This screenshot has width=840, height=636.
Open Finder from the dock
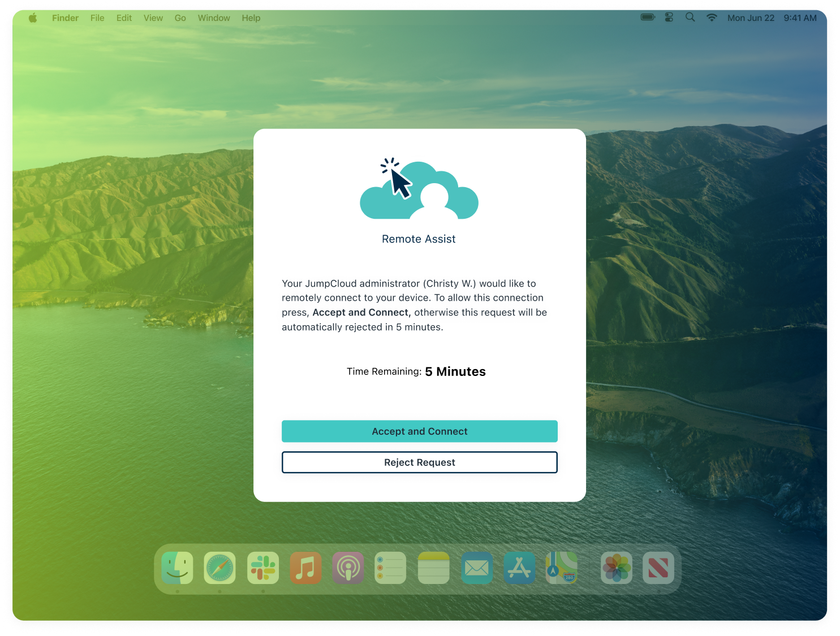177,568
